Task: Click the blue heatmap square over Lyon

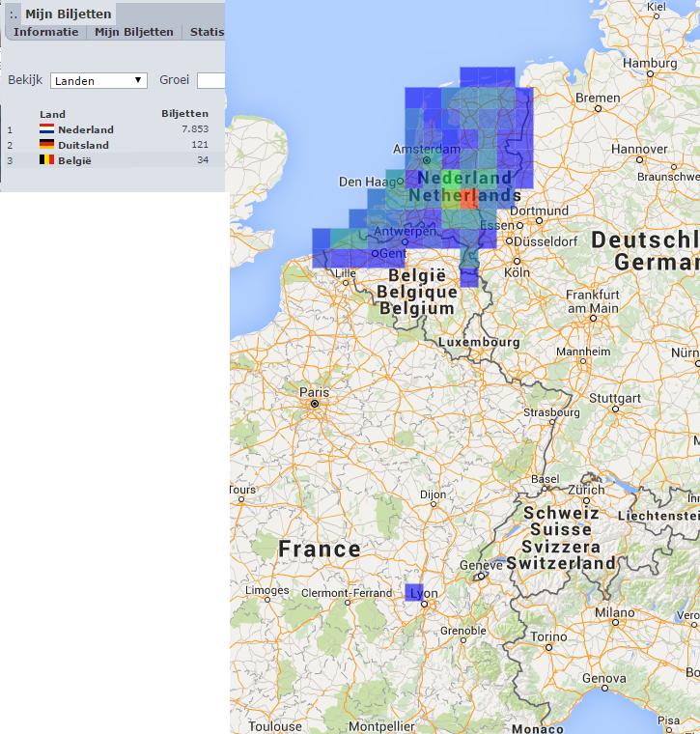Action: coord(414,593)
